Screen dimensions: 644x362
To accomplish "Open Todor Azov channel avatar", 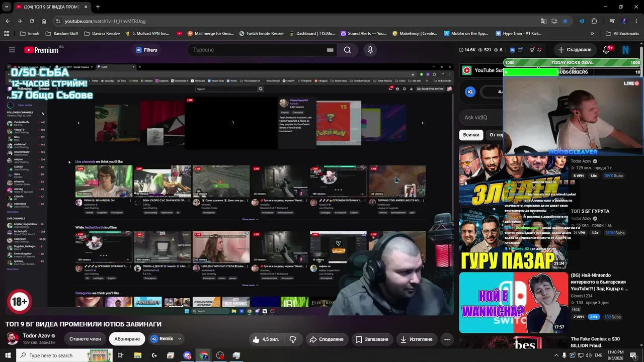I will click(13, 338).
